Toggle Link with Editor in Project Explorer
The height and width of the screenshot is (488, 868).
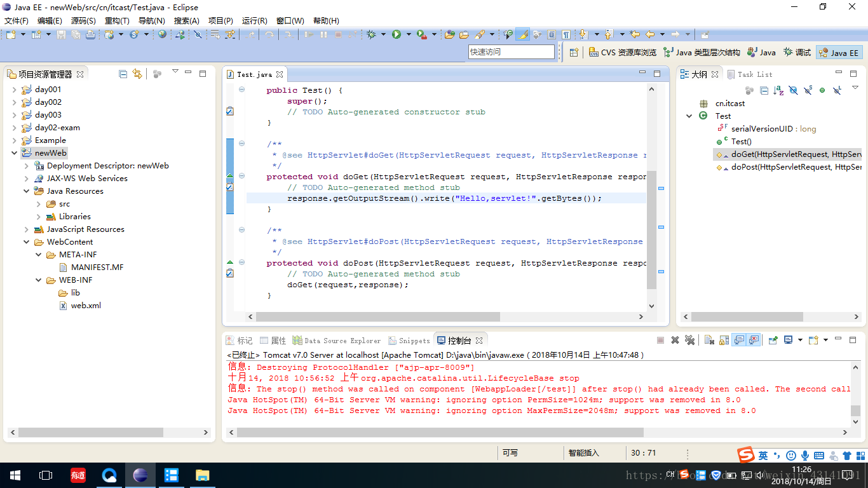coord(137,74)
